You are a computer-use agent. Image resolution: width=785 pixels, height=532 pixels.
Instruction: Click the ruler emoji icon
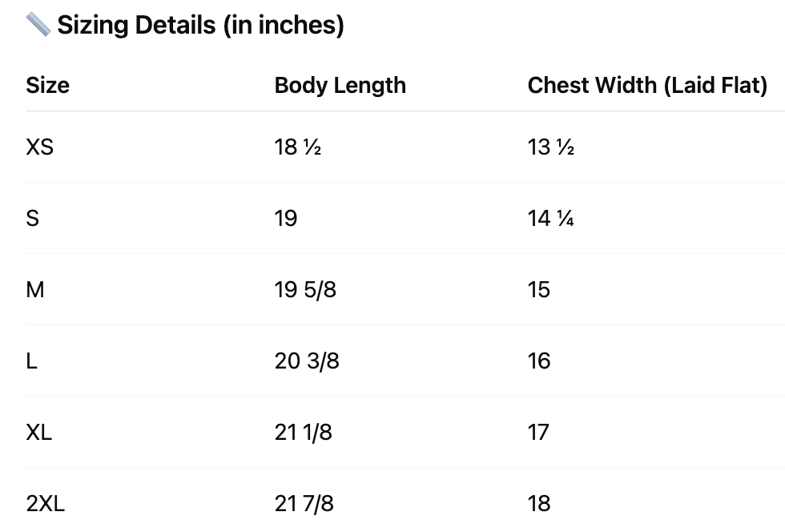[x=38, y=25]
